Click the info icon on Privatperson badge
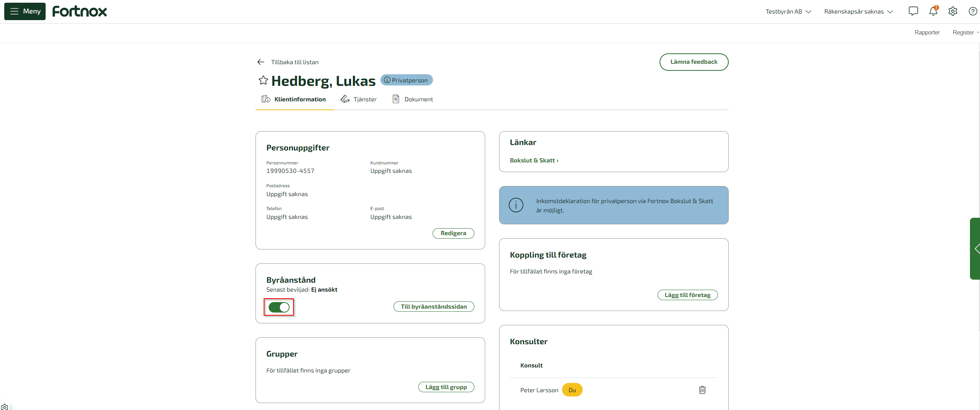Screen dimensions: 980x410 tap(387, 80)
